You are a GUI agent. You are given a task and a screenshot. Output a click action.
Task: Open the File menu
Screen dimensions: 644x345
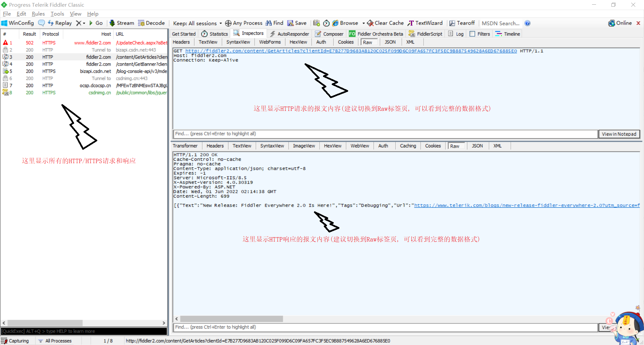tap(7, 14)
